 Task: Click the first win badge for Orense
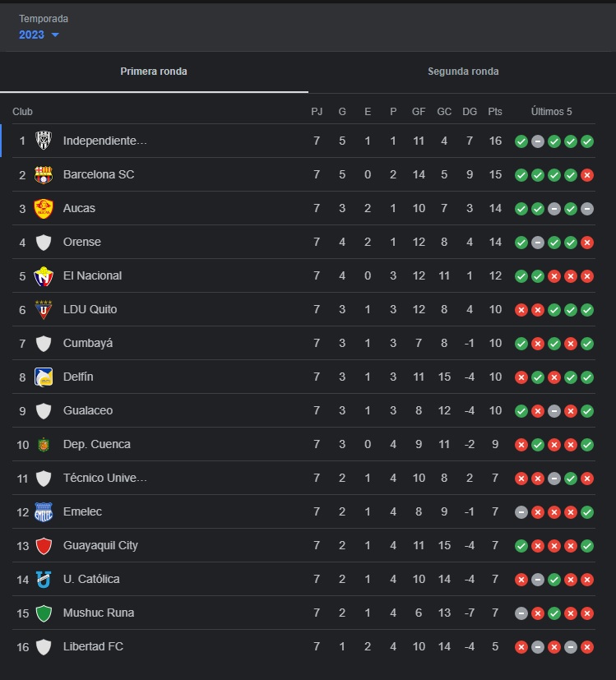[521, 242]
